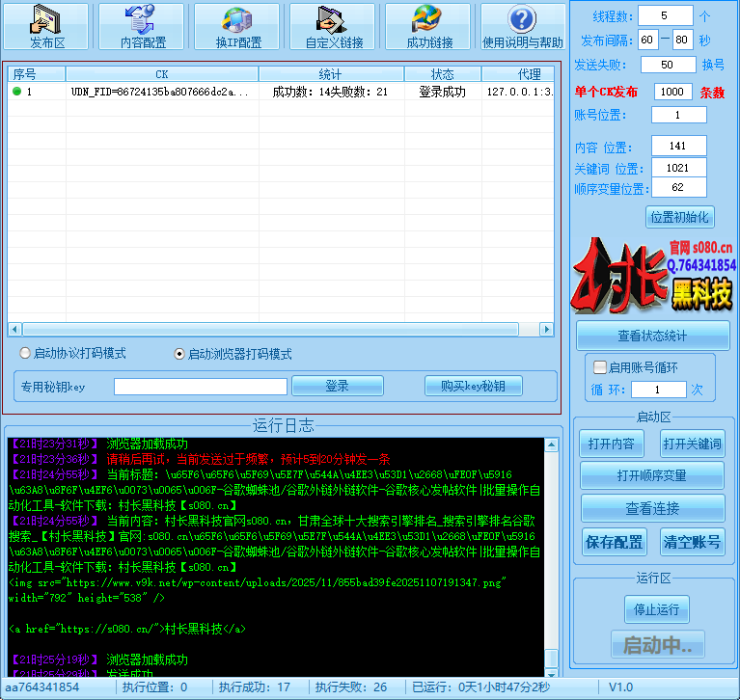Click 登录成功 status cell
This screenshot has width=740, height=700.
click(x=442, y=92)
